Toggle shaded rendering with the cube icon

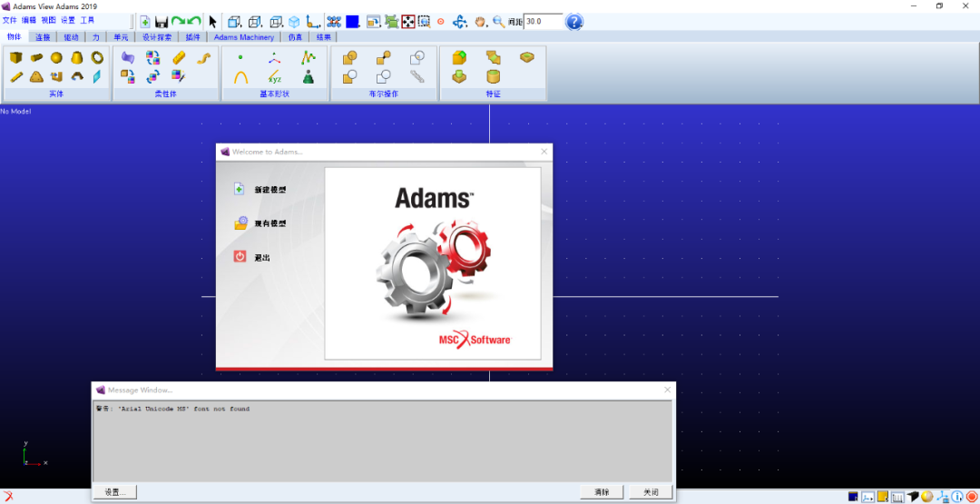point(294,21)
